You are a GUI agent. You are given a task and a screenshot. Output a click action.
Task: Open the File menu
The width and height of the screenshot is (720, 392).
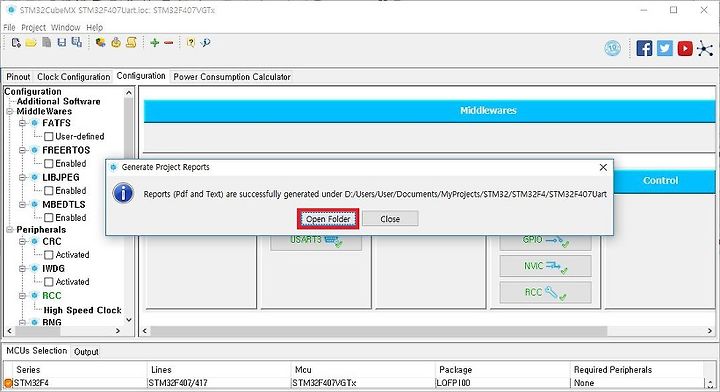[x=9, y=28]
